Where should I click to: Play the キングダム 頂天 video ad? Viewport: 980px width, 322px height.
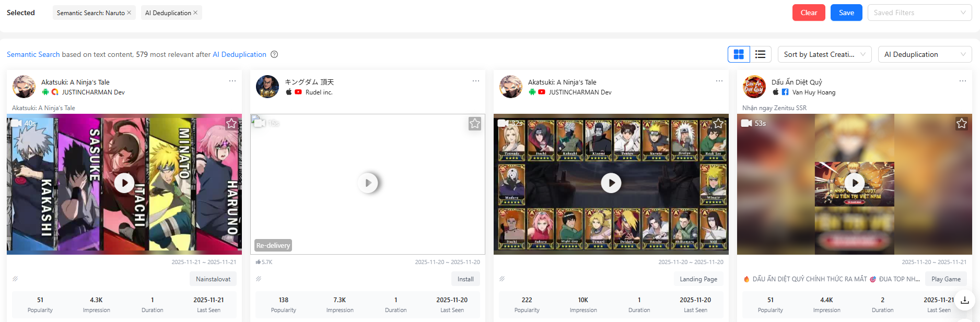368,183
